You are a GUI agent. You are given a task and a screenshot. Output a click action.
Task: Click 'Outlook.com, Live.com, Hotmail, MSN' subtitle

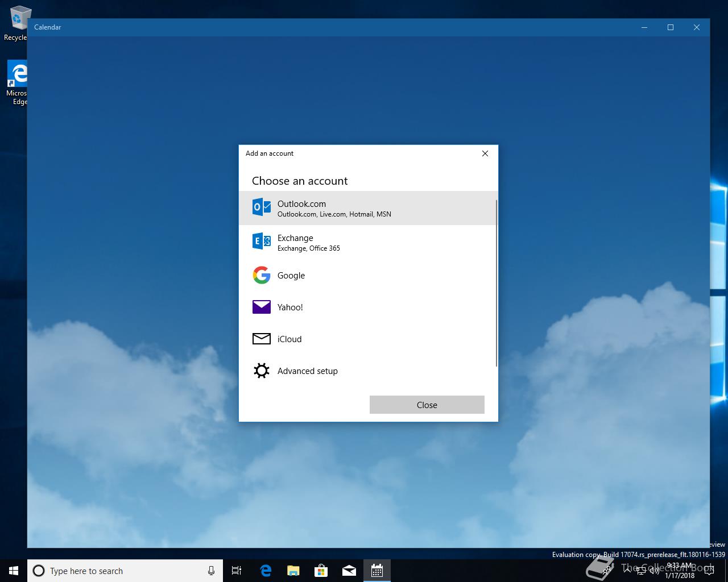(x=334, y=214)
